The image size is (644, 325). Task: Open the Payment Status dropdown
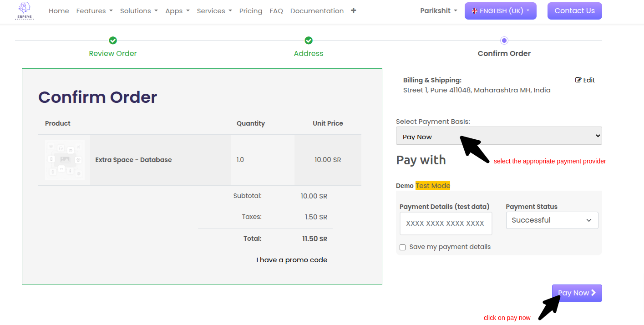click(x=552, y=220)
